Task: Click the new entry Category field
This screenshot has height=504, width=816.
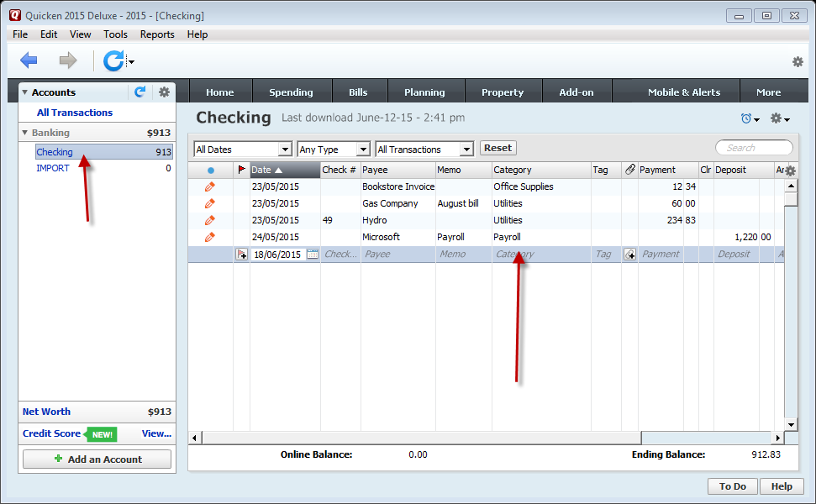Action: [x=541, y=255]
